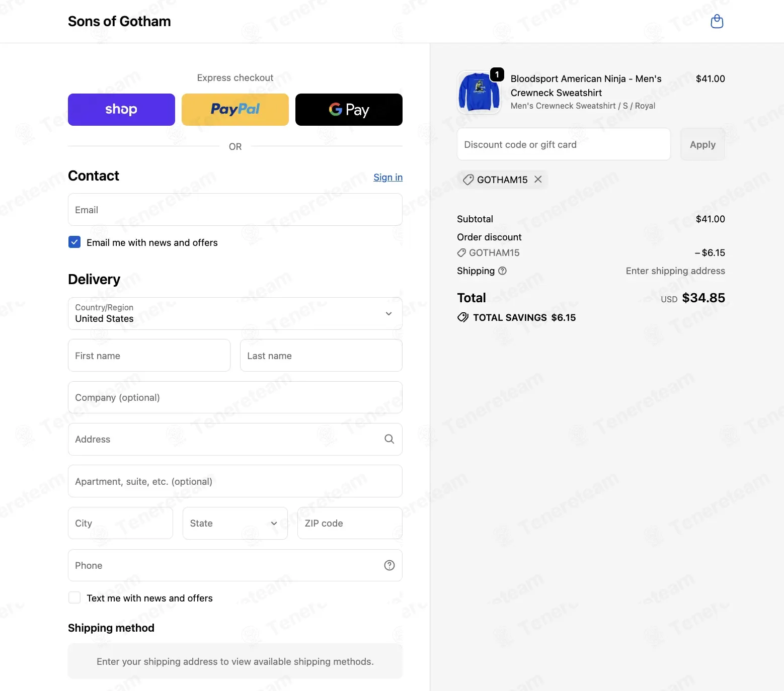Click 'Enter shipping address' text
This screenshot has width=784, height=691.
coord(675,271)
